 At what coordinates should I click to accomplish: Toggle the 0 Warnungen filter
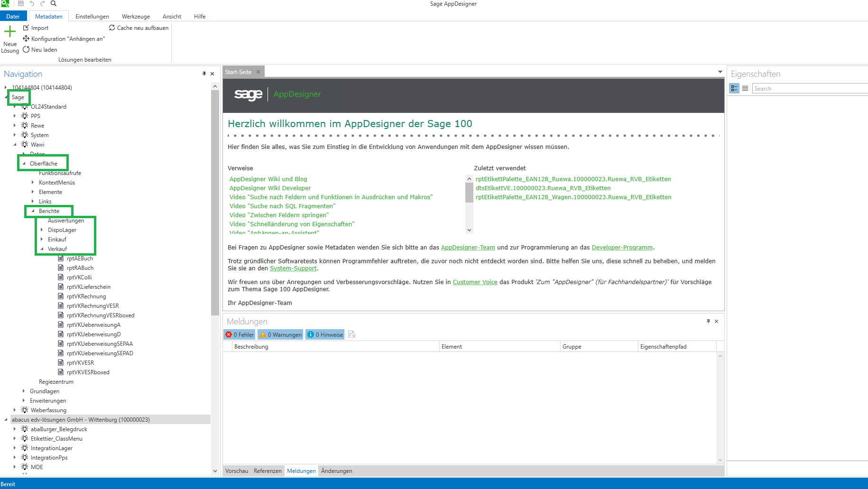point(280,335)
